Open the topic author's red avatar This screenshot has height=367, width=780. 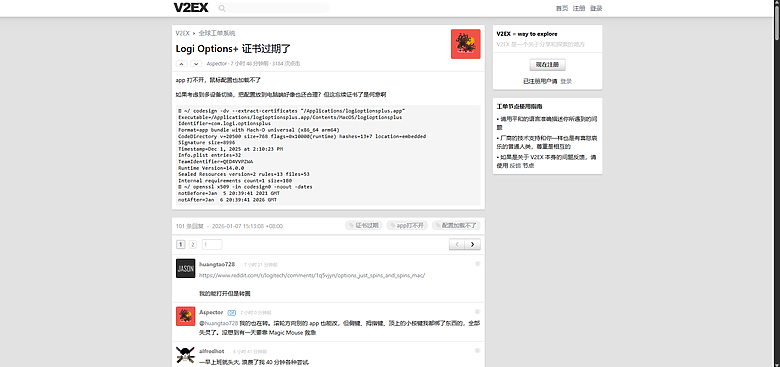tap(466, 44)
